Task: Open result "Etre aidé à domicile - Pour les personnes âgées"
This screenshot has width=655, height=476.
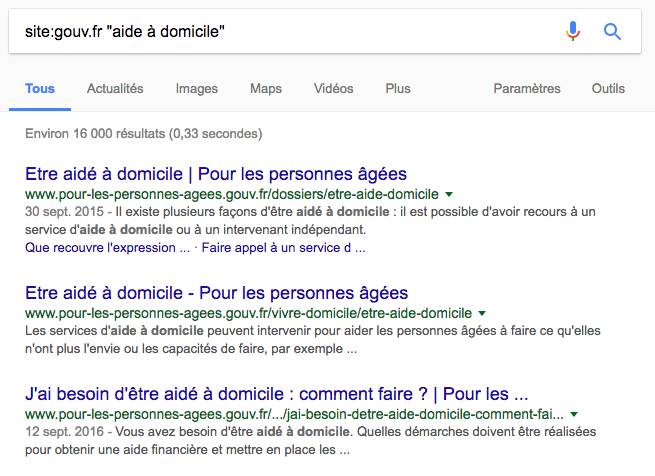Action: (x=216, y=293)
